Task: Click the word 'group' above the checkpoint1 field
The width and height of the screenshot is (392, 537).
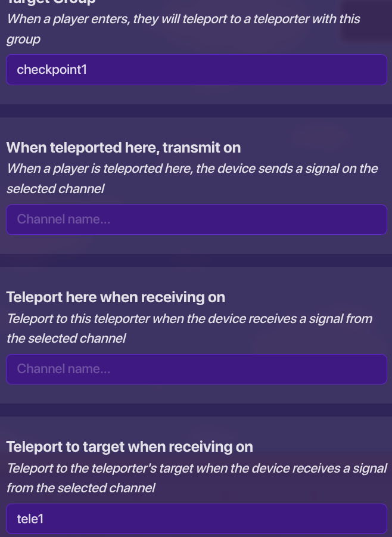Action: tap(23, 39)
